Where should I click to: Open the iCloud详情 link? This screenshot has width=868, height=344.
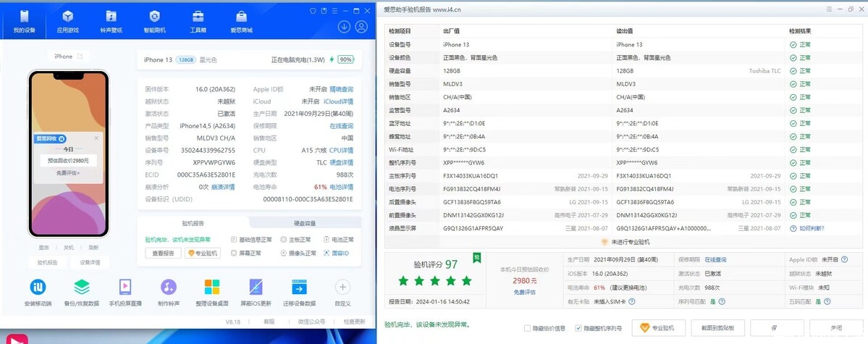[339, 101]
